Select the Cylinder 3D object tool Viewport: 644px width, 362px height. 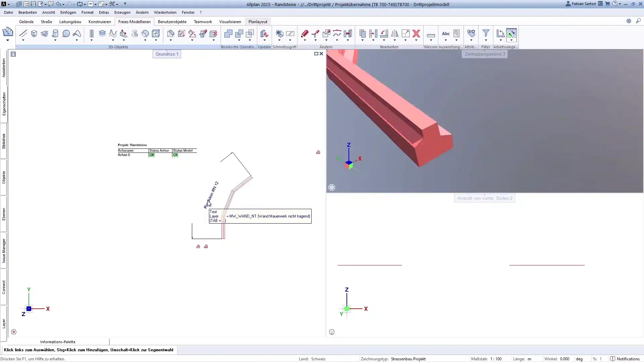tap(55, 34)
